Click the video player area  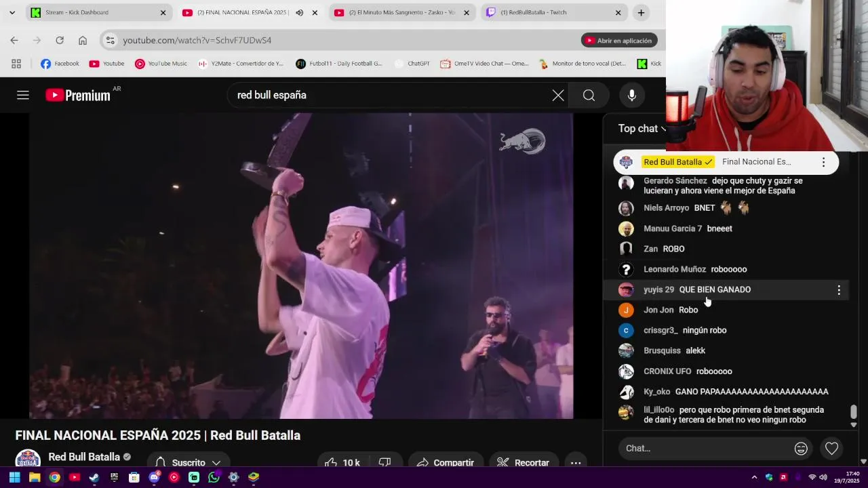(301, 266)
